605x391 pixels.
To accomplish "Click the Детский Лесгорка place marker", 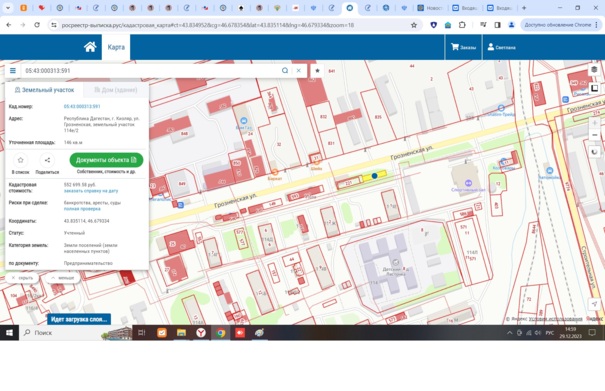I will tap(395, 262).
